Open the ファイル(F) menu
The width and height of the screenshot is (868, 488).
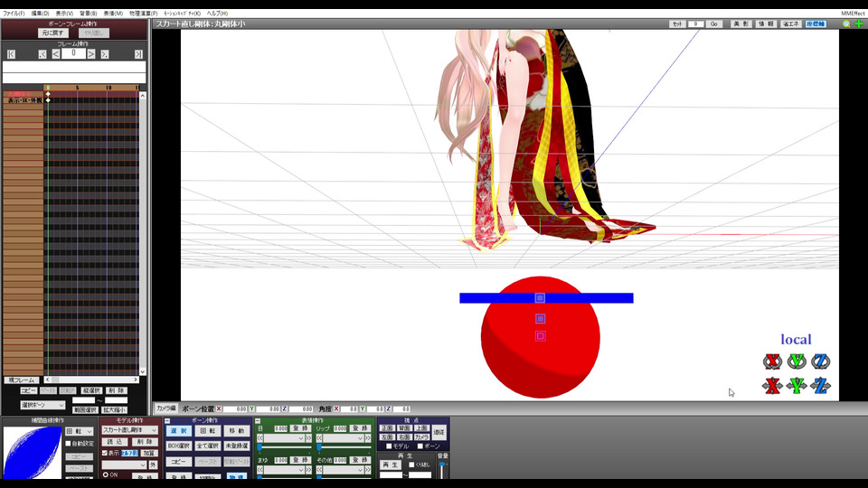pyautogui.click(x=14, y=14)
